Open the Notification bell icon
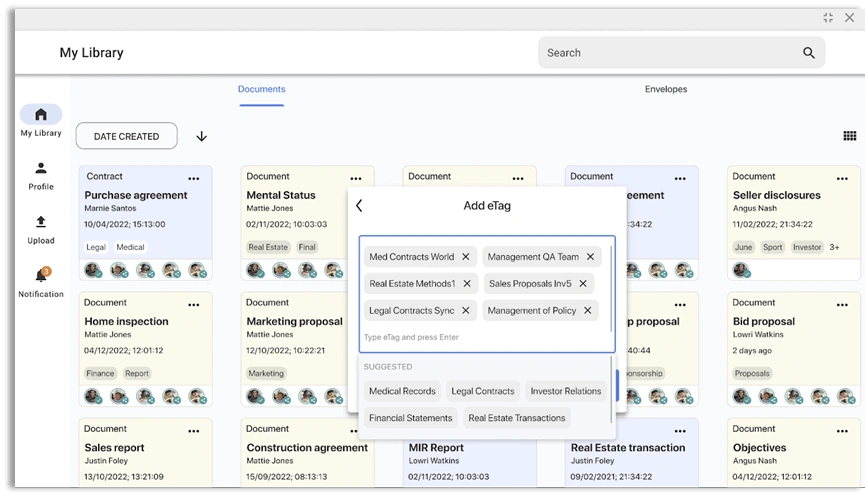Image resolution: width=868 pixels, height=497 pixels. (x=41, y=275)
